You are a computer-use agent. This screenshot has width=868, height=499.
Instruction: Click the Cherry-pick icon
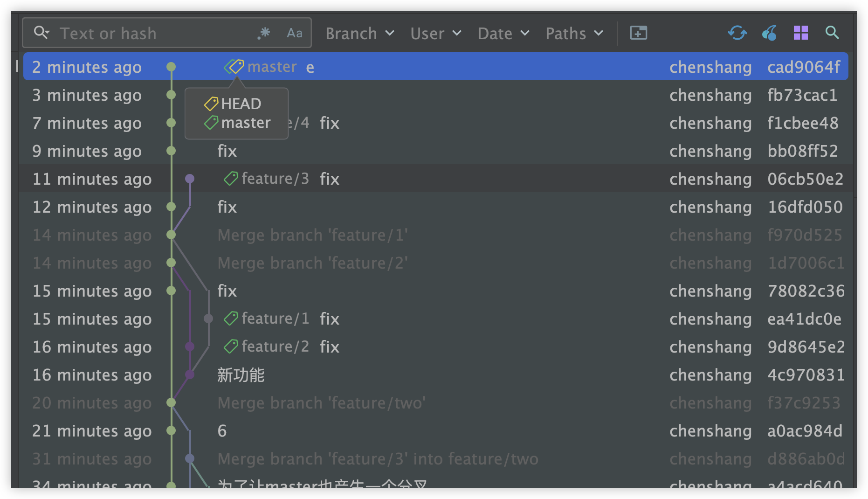[x=769, y=33]
